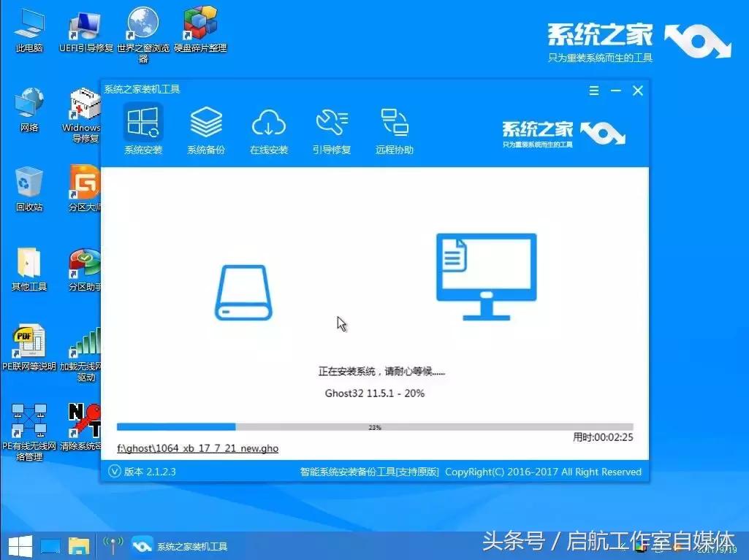Click 系统之家装机工具 in the taskbar
This screenshot has height=560, width=749.
click(x=179, y=545)
